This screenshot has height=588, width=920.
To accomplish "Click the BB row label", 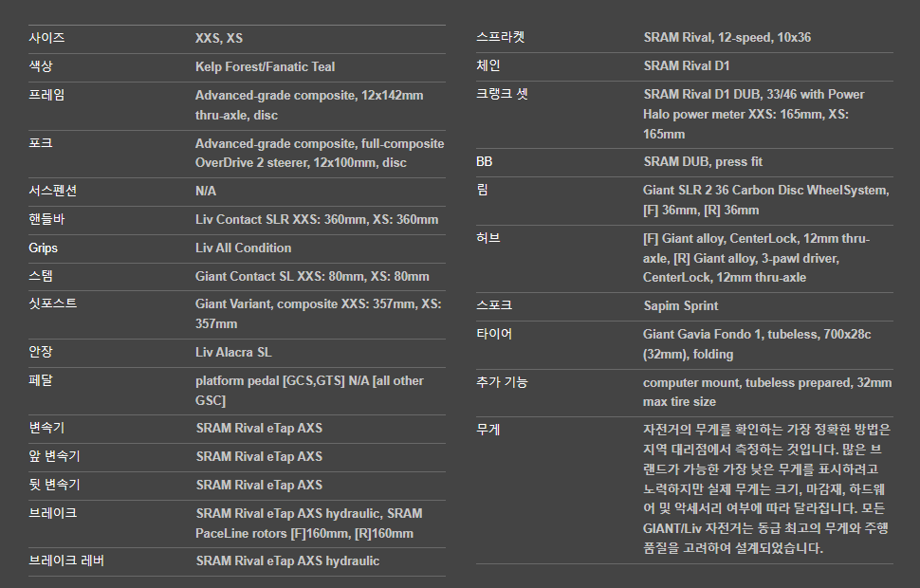I will point(485,162).
